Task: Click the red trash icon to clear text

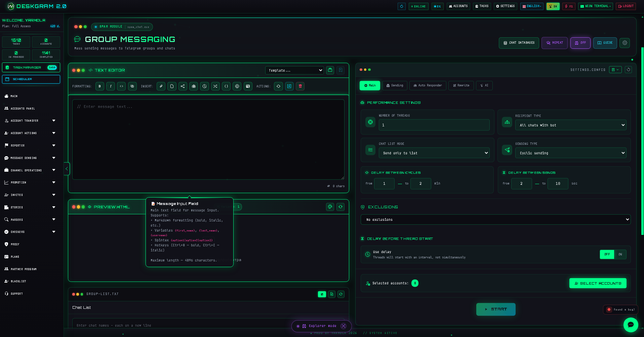Action: 300,86
